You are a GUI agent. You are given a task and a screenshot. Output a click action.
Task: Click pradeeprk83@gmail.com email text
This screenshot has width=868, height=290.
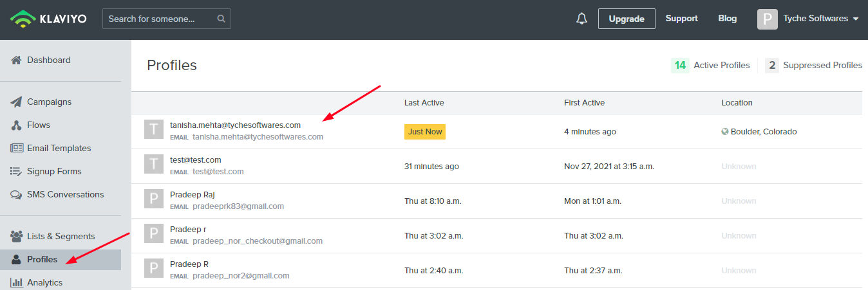tap(238, 206)
